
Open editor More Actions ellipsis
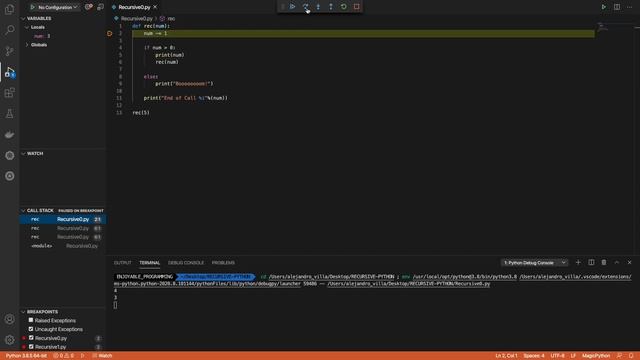629,7
